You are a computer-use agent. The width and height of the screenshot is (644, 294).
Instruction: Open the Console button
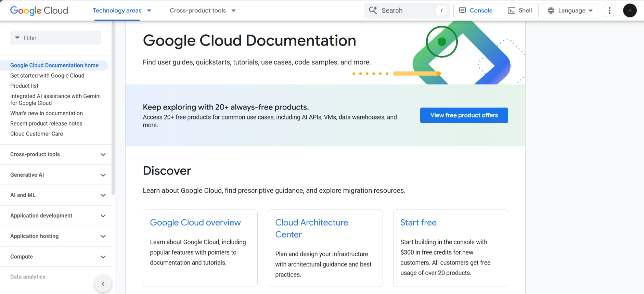pyautogui.click(x=476, y=11)
